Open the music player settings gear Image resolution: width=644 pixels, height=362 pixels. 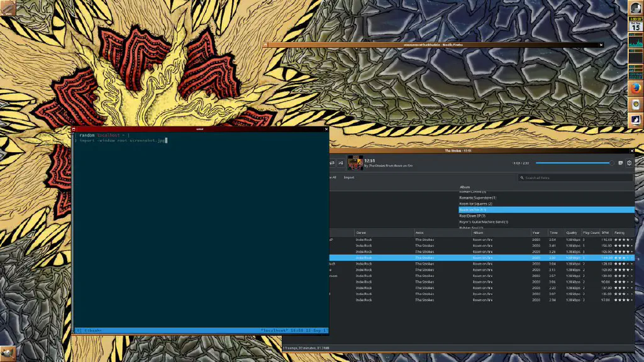(630, 163)
